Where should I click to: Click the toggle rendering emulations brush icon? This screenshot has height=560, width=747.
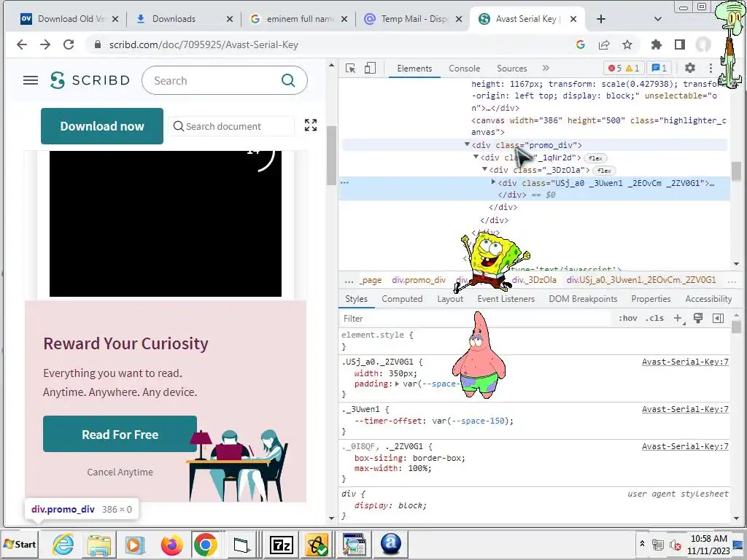698,318
